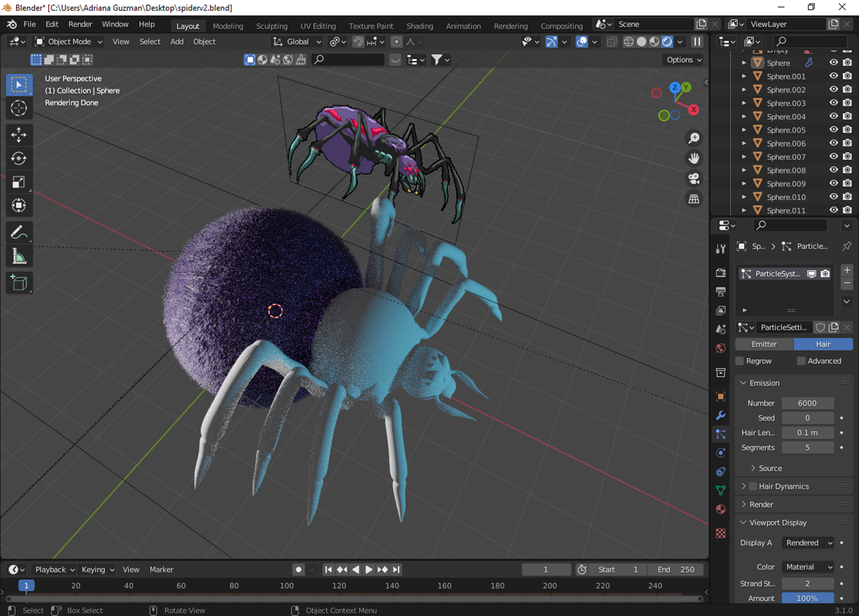Disable Sphere.011 in renders
The image size is (859, 616).
848,210
